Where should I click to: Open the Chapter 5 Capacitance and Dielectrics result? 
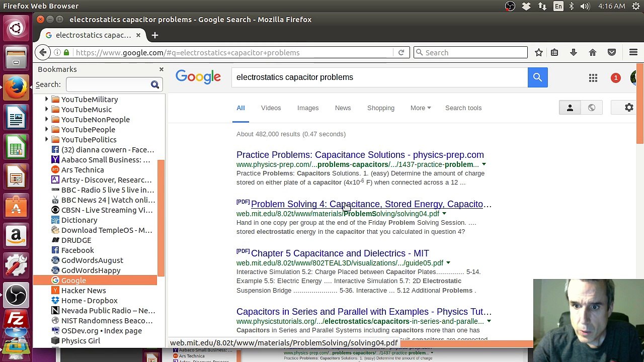(340, 253)
